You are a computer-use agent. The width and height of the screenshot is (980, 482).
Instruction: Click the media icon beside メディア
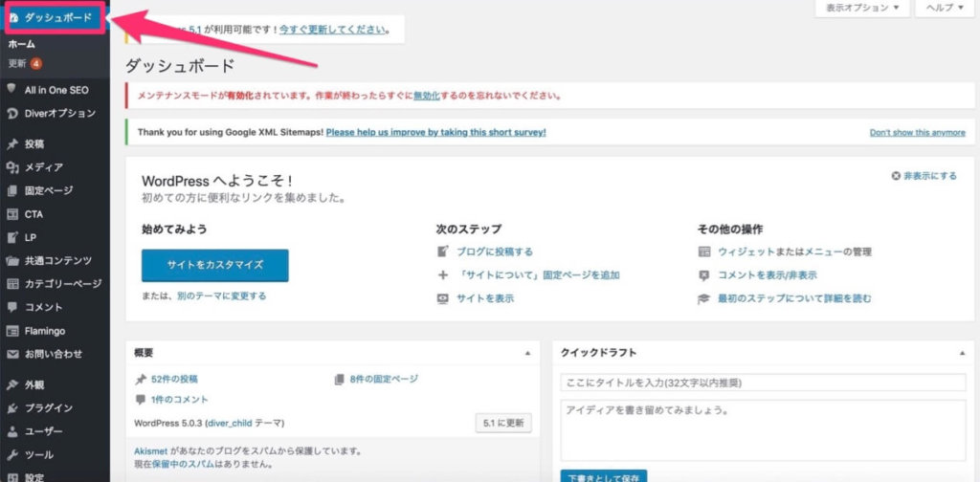[x=11, y=167]
